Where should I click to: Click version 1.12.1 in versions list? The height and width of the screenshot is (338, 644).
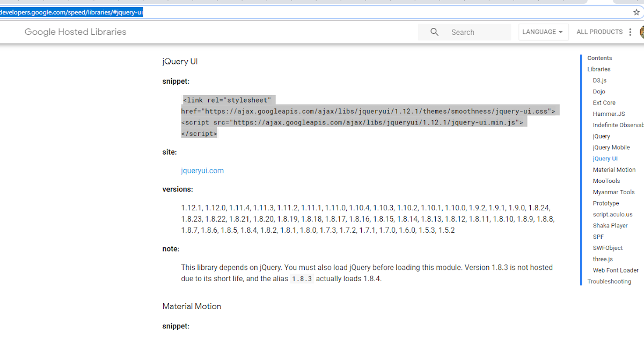191,208
